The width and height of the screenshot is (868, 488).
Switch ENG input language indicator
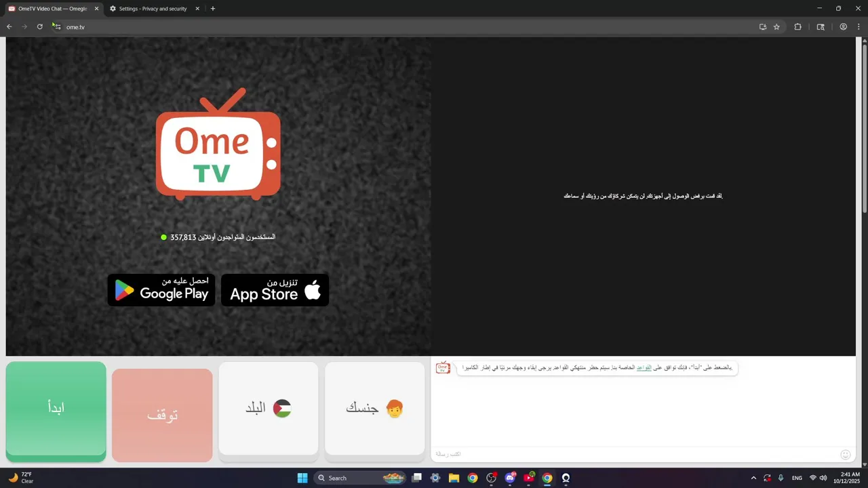pos(797,478)
